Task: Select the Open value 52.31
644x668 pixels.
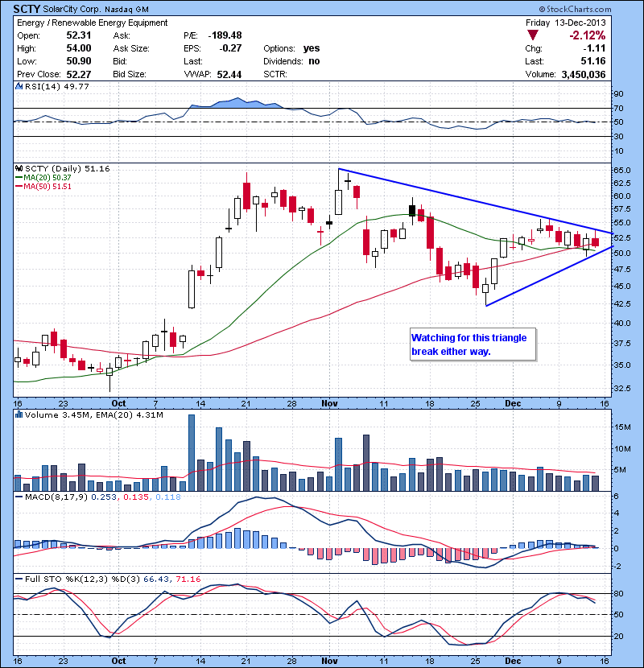Action: coord(79,35)
